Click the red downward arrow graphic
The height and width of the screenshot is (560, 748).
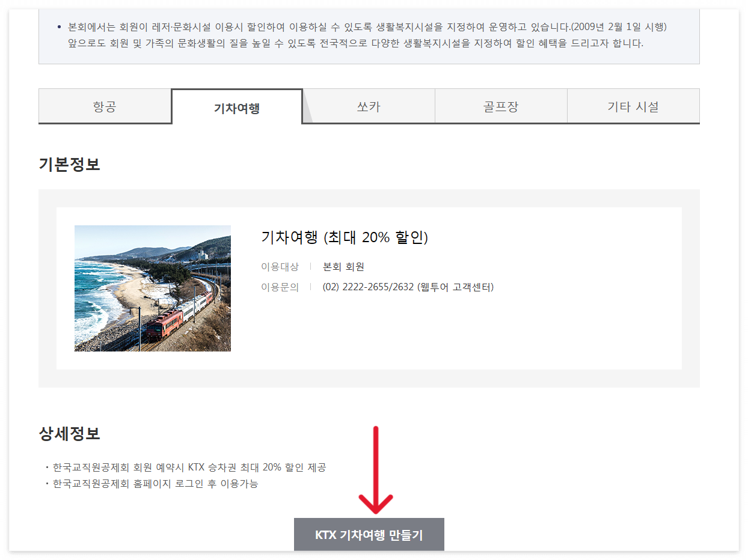tap(376, 470)
